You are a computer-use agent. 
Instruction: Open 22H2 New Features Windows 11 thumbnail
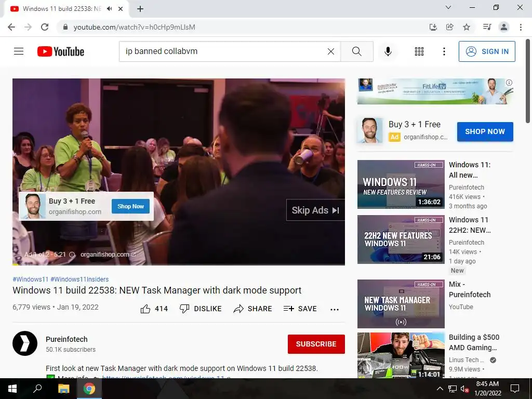point(401,239)
